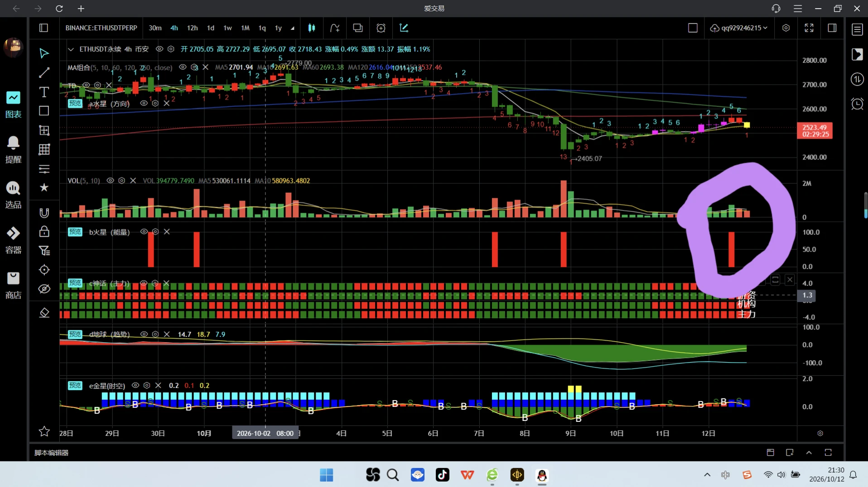Toggle visibility of d地球 (趋势) indicator

pyautogui.click(x=144, y=334)
